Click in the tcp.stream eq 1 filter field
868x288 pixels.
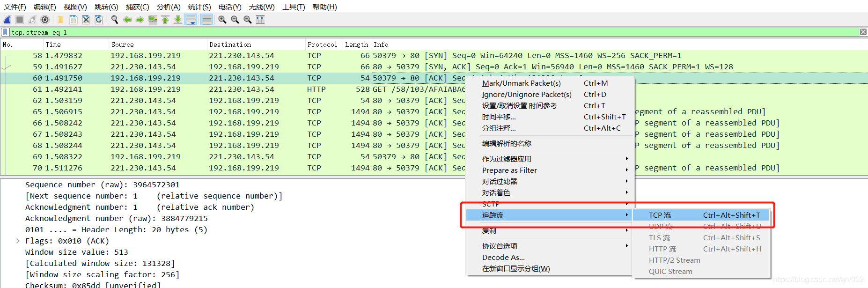tap(434, 32)
